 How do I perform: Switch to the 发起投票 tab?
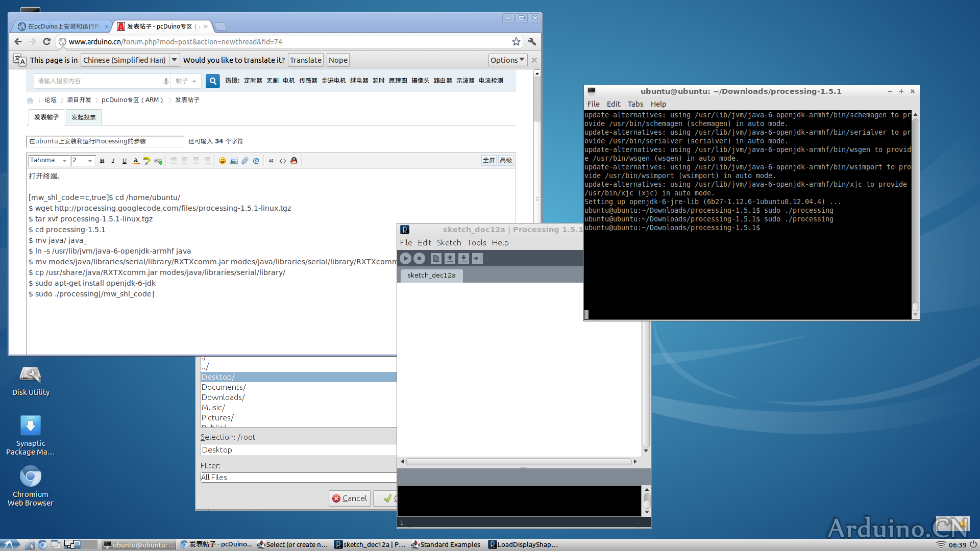tap(84, 117)
